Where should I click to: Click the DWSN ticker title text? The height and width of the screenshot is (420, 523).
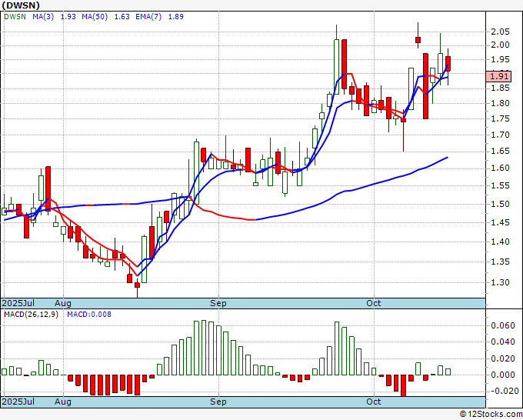click(21, 5)
